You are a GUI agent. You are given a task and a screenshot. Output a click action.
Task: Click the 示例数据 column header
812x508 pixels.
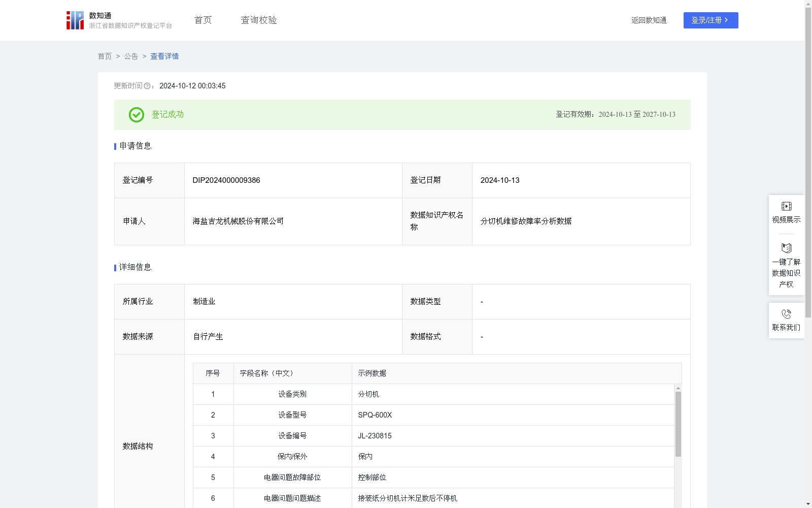[x=517, y=373]
